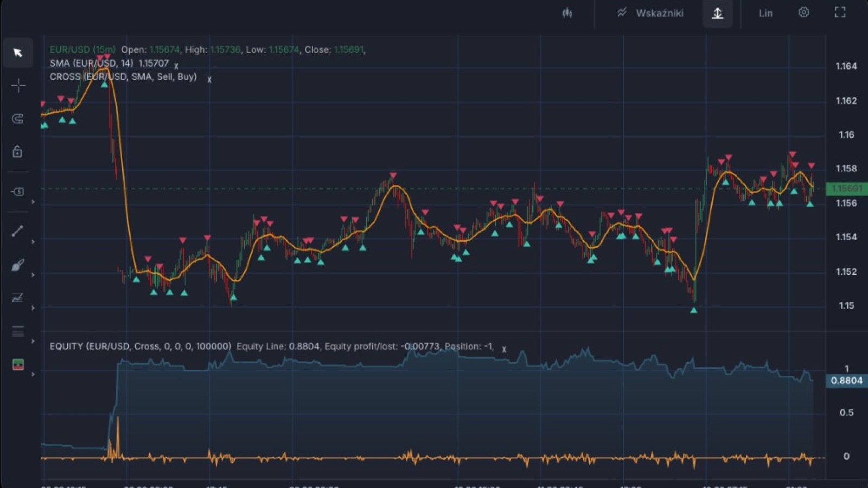The height and width of the screenshot is (488, 868).
Task: Select the brush drawing tool
Action: [x=18, y=265]
